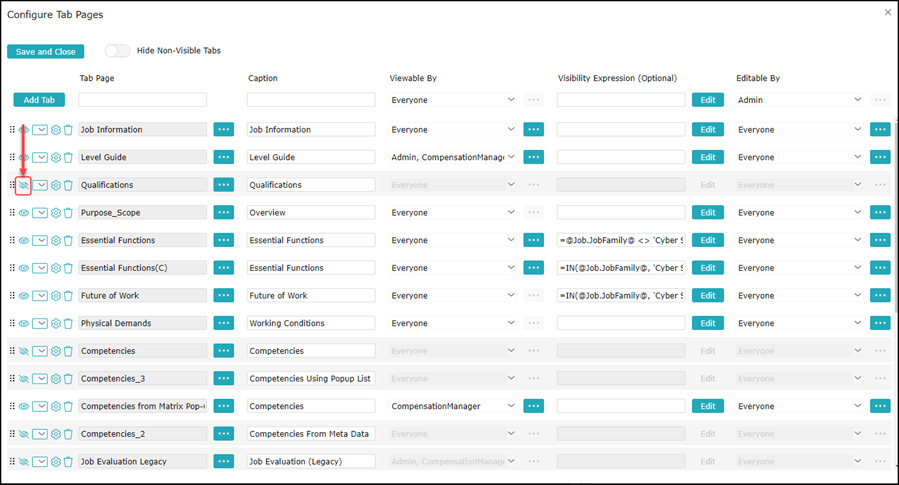Click drag handle for Purpose_Scope row

13,213
